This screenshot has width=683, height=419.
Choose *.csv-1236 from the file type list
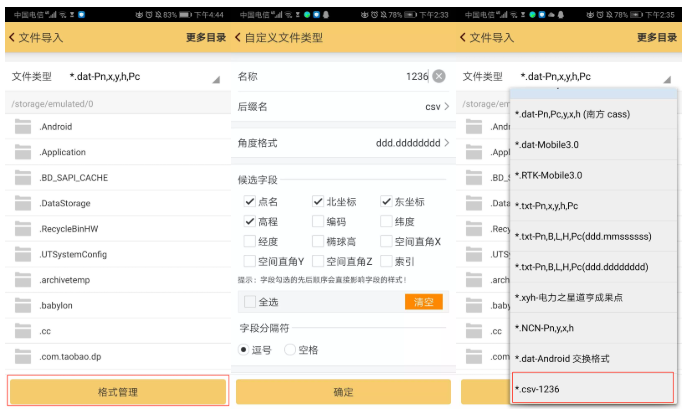click(595, 389)
